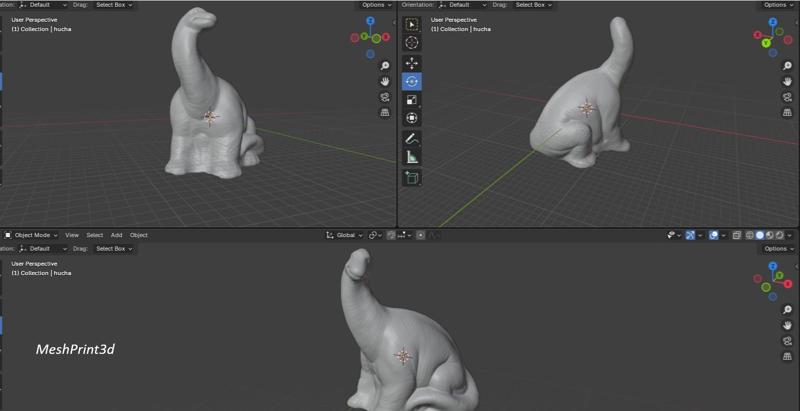Click zoom magnifier in top-right viewport
This screenshot has width=800, height=411.
coord(787,66)
